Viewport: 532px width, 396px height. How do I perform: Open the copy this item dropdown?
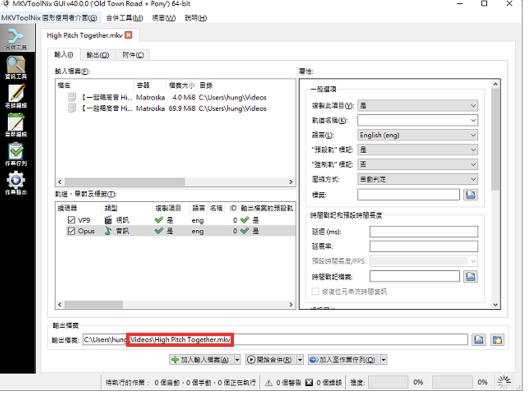(x=418, y=106)
